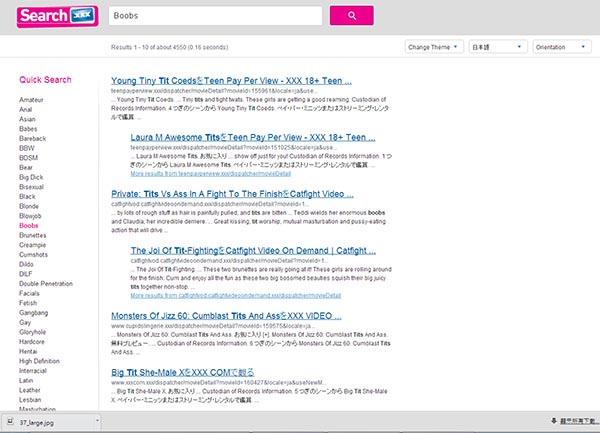The height and width of the screenshot is (433, 600).
Task: Select the BBW category link
Action: [27, 153]
